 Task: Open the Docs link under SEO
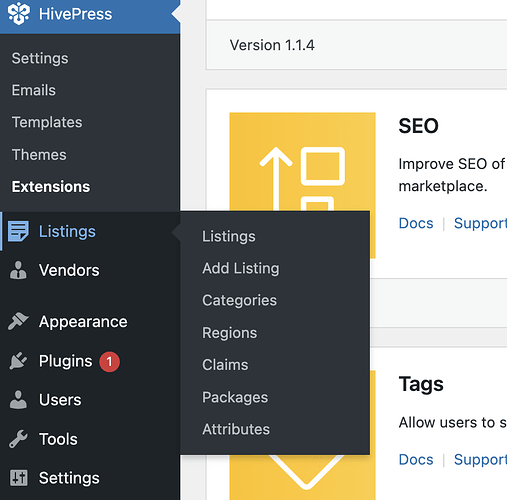pos(416,223)
